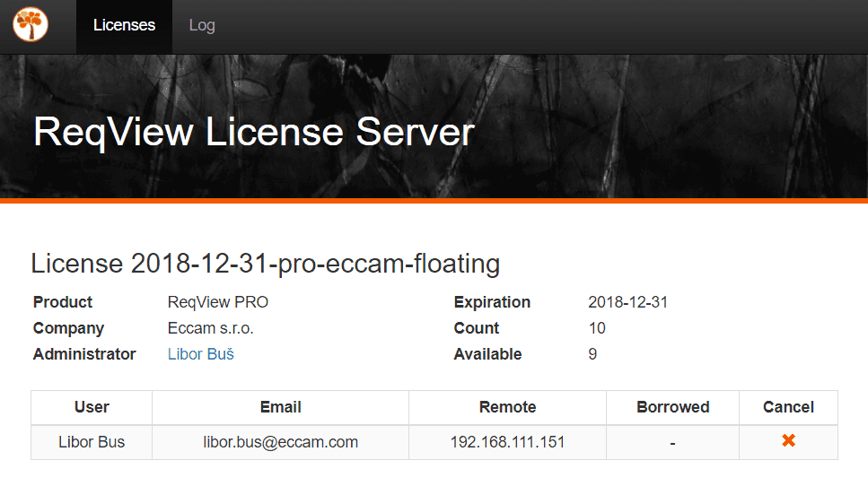Click the expiration date 2018-12-31 value
Screen dimensions: 868x495
click(627, 302)
